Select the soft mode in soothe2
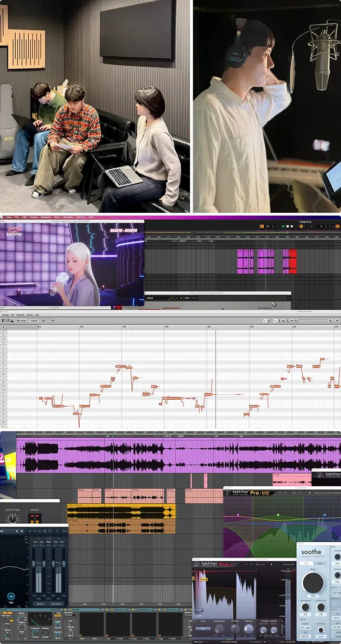Screen dimensions: 341x644 [306, 563]
